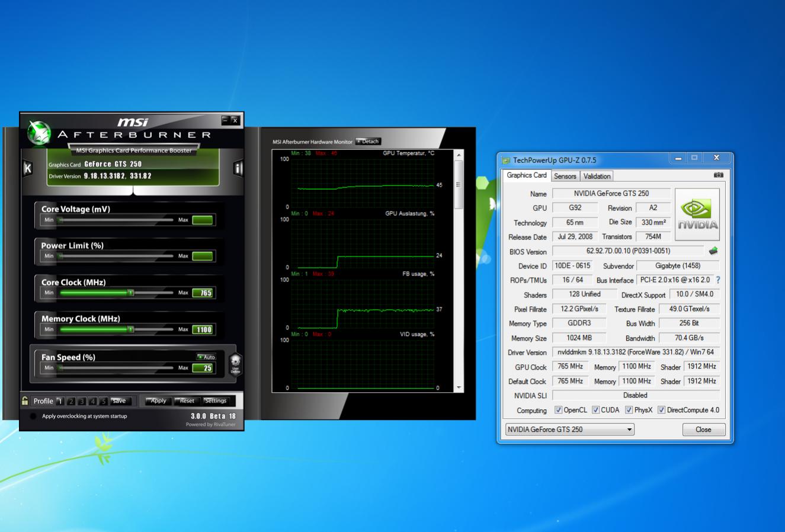Click the Hardware Monitor scroll up arrow
Image resolution: width=785 pixels, height=532 pixels.
pyautogui.click(x=459, y=154)
